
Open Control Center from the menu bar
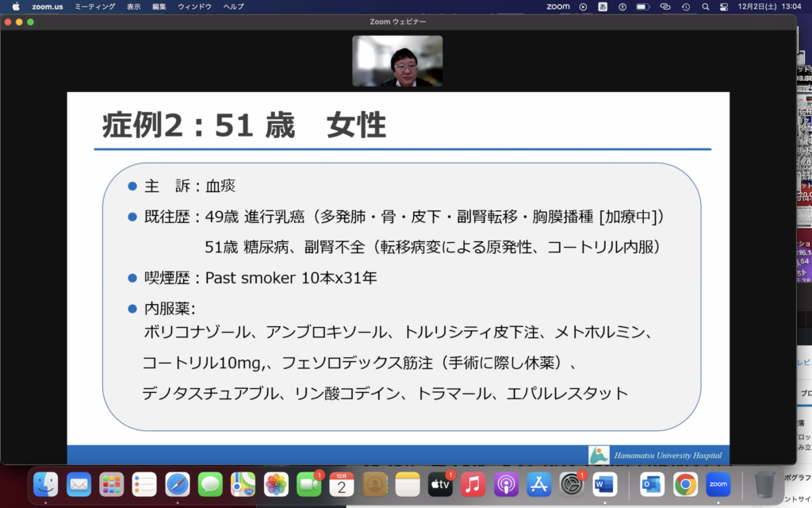pos(723,6)
